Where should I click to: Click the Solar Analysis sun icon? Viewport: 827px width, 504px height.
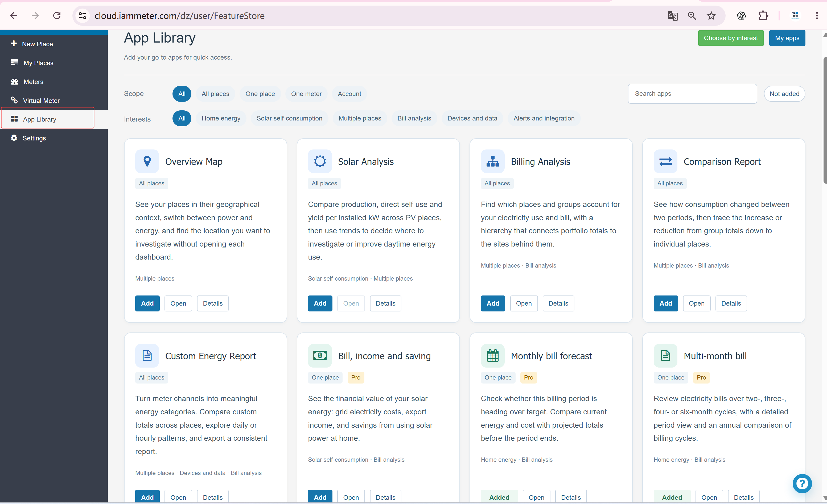[x=320, y=161]
